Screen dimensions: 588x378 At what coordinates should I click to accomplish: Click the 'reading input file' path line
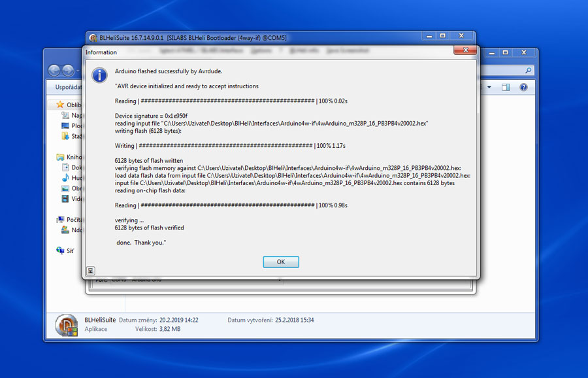point(272,123)
